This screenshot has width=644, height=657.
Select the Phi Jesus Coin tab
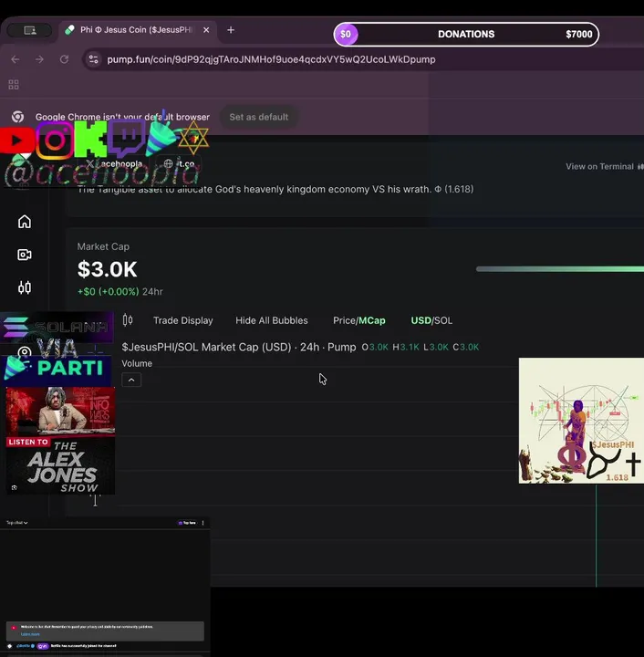pyautogui.click(x=136, y=30)
